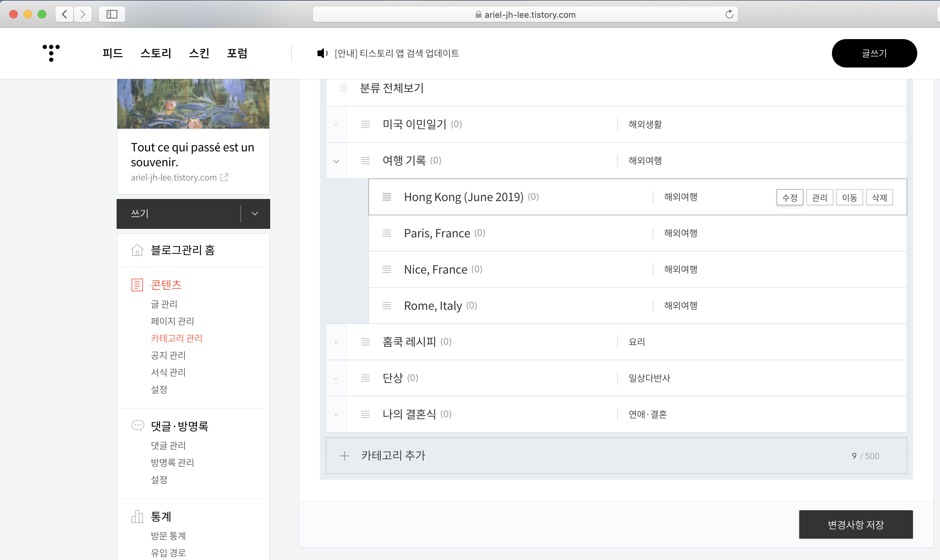940x560 pixels.
Task: Select the 홈쿡 레시피 category name
Action: [x=409, y=341]
